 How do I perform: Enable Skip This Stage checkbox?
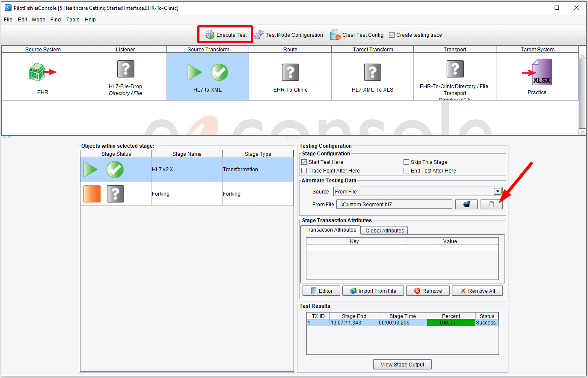[x=407, y=162]
